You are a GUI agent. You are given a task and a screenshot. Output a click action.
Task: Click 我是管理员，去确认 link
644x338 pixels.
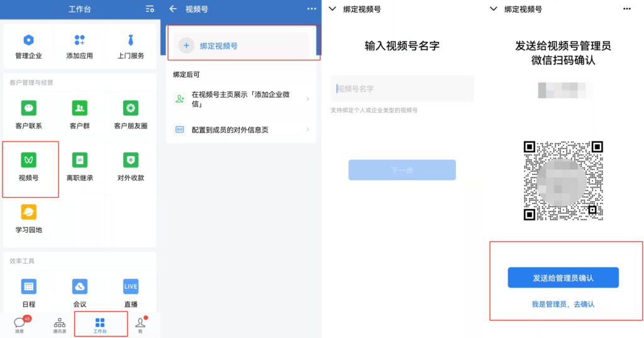point(563,304)
